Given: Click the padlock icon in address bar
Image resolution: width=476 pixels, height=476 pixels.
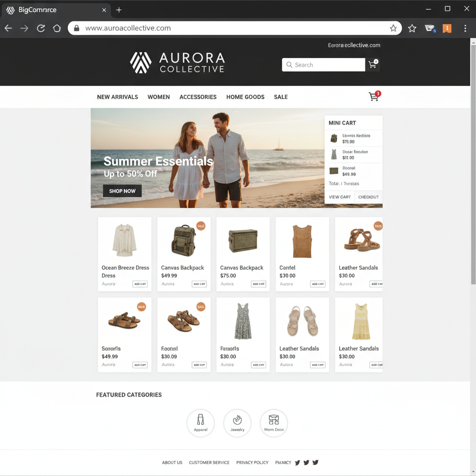Looking at the screenshot, I should point(77,28).
